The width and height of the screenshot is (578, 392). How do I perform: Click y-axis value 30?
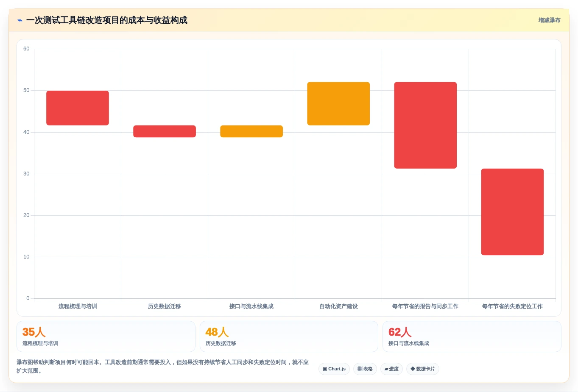[26, 174]
